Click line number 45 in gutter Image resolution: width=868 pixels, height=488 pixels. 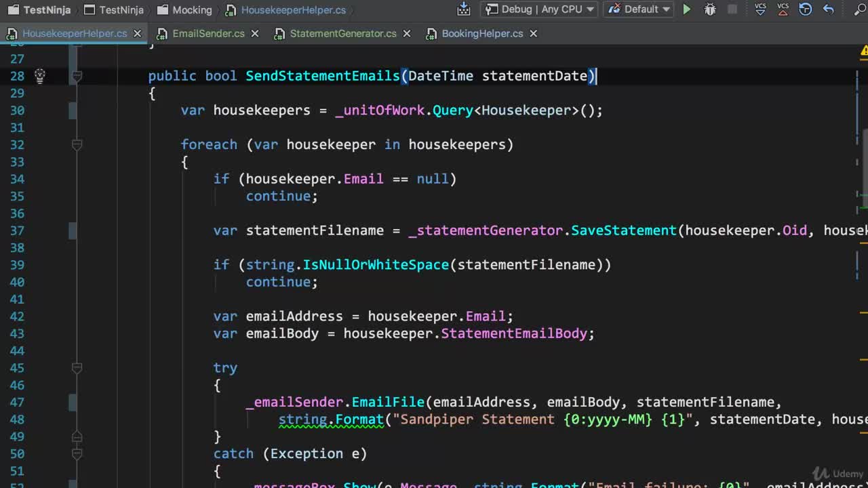(x=17, y=368)
